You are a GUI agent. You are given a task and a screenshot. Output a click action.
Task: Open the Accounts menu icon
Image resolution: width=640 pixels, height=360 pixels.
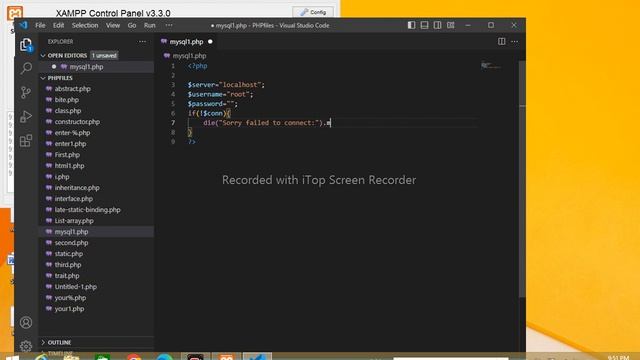click(26, 322)
